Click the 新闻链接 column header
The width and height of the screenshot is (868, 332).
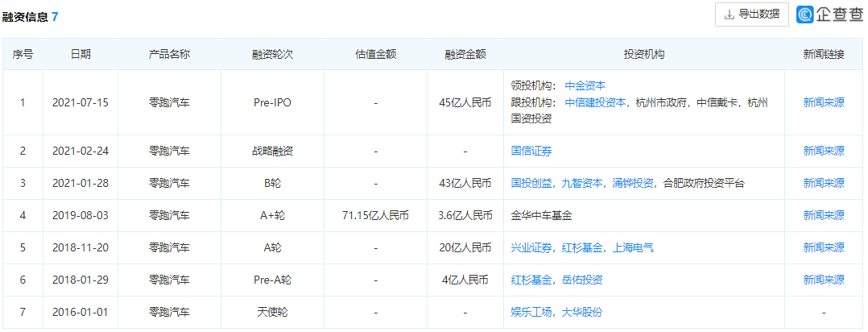[824, 54]
